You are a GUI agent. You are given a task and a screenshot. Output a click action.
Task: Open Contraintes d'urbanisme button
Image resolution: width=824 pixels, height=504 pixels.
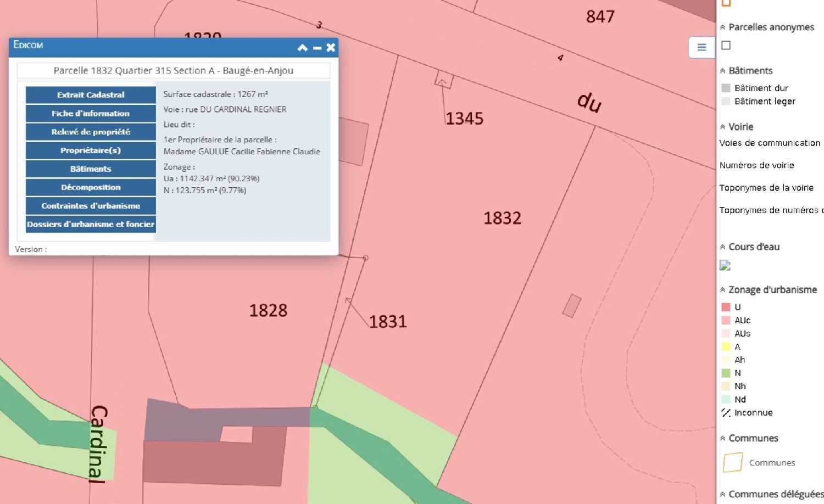point(91,206)
